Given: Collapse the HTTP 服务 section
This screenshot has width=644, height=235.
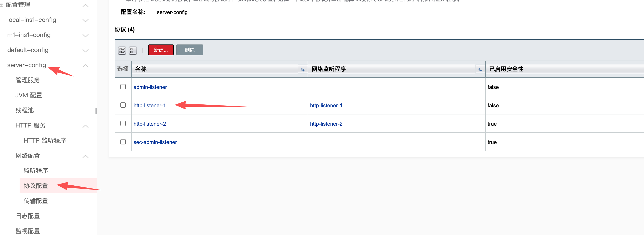Looking at the screenshot, I should click(x=85, y=126).
